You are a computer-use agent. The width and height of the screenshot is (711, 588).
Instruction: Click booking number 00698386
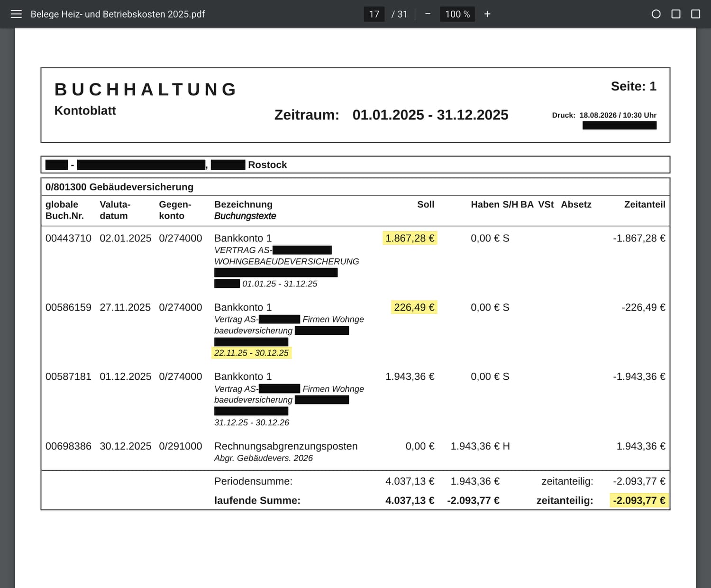(68, 446)
